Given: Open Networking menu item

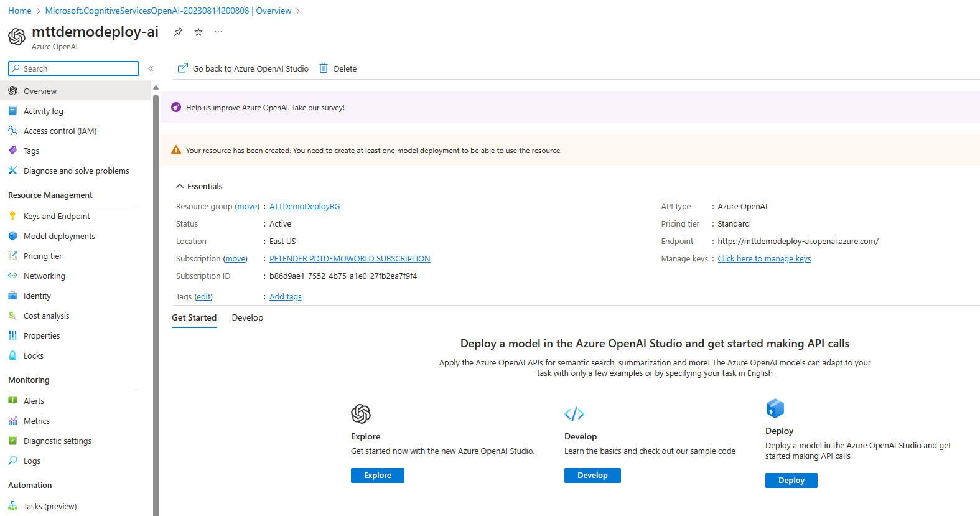Looking at the screenshot, I should tap(75, 276).
